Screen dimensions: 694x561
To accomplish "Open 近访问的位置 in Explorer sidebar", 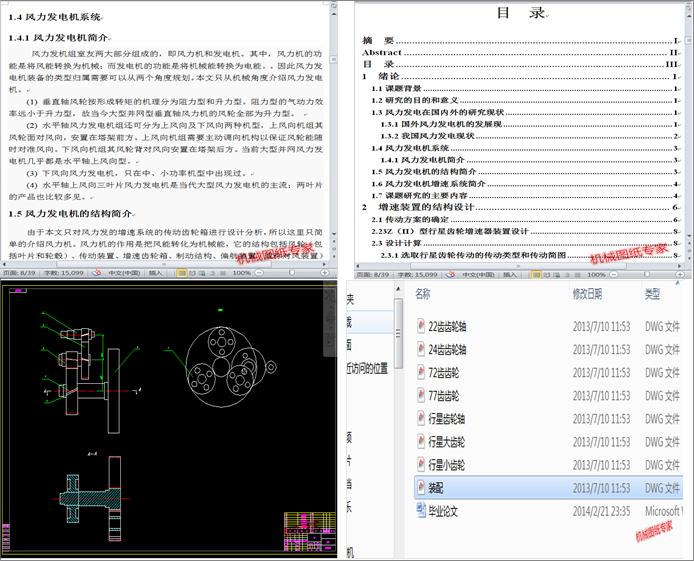I will [x=367, y=368].
